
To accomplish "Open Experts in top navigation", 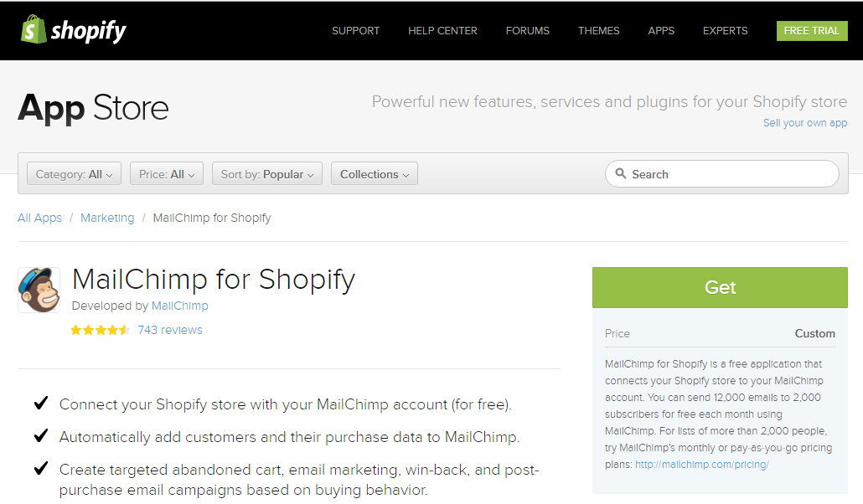I will point(725,31).
